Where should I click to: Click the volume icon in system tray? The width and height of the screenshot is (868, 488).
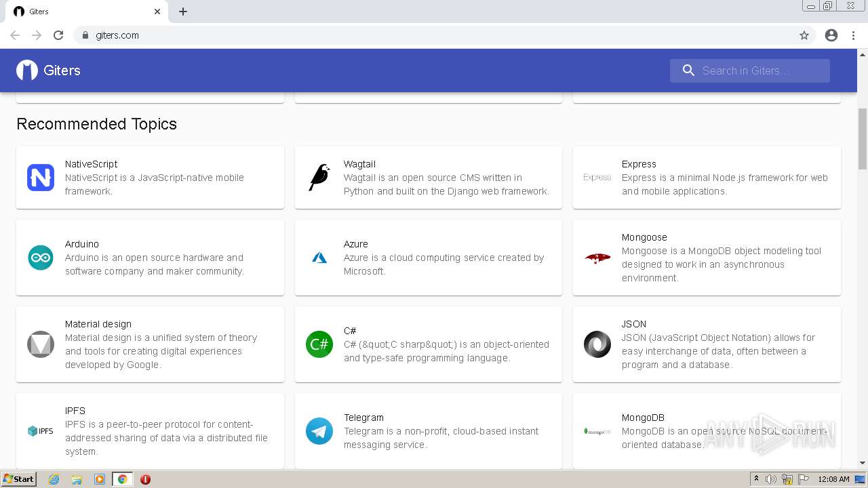771,479
